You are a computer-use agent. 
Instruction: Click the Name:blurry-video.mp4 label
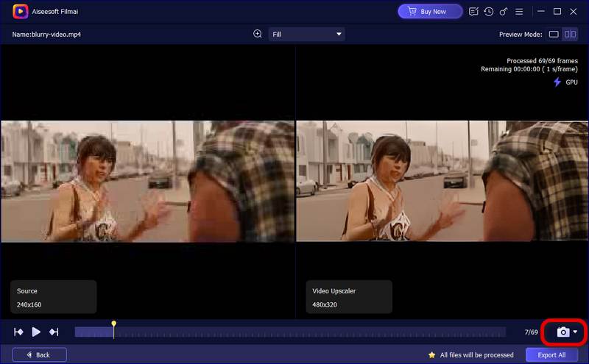[46, 34]
